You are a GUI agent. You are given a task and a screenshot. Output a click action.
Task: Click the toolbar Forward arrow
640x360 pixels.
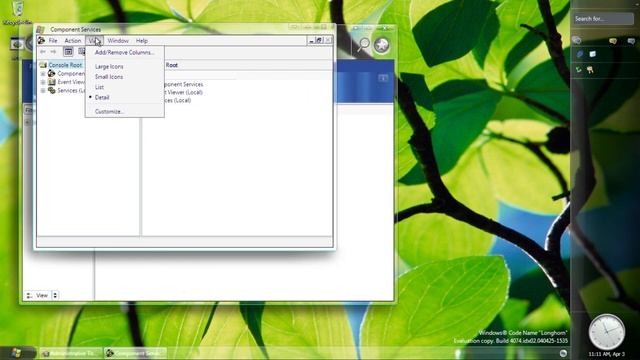tap(53, 52)
